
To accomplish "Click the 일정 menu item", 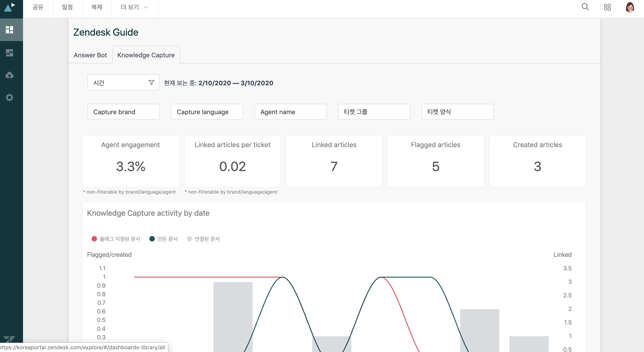I will 67,7.
